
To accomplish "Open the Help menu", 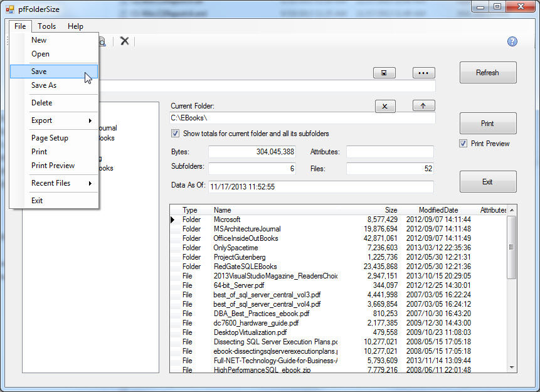I will click(75, 26).
